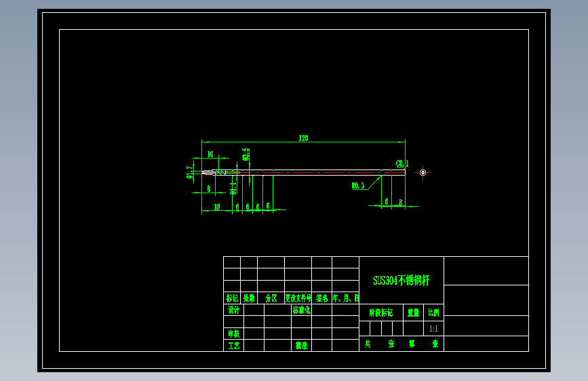Click the 工艺 label
The image size is (588, 381).
pyautogui.click(x=233, y=345)
